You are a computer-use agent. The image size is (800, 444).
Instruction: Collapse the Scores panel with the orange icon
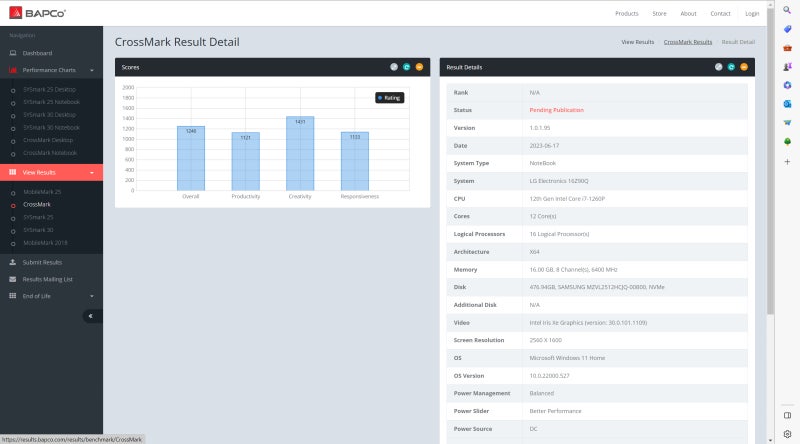point(419,67)
